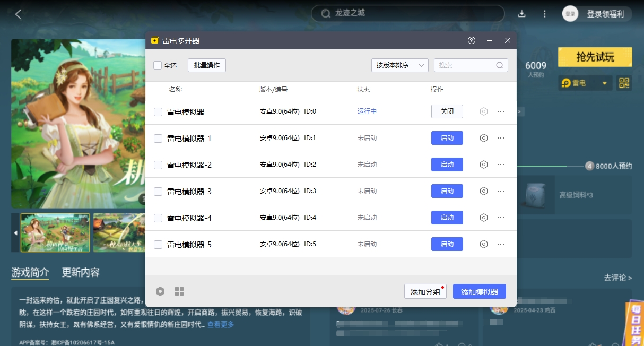Open help in the 雷电多开器 window
644x346 pixels.
pos(472,40)
